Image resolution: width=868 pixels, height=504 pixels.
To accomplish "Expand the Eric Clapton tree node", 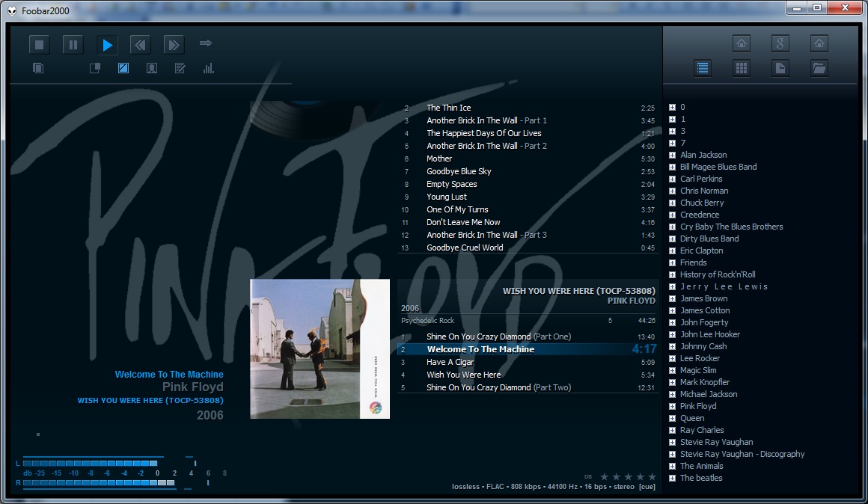I will coord(672,251).
